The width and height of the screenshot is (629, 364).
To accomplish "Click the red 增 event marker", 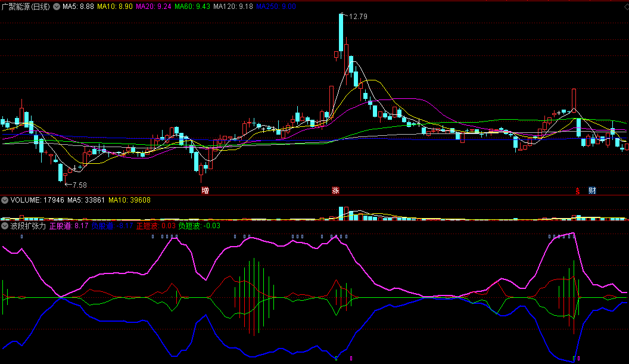I will 205,191.
